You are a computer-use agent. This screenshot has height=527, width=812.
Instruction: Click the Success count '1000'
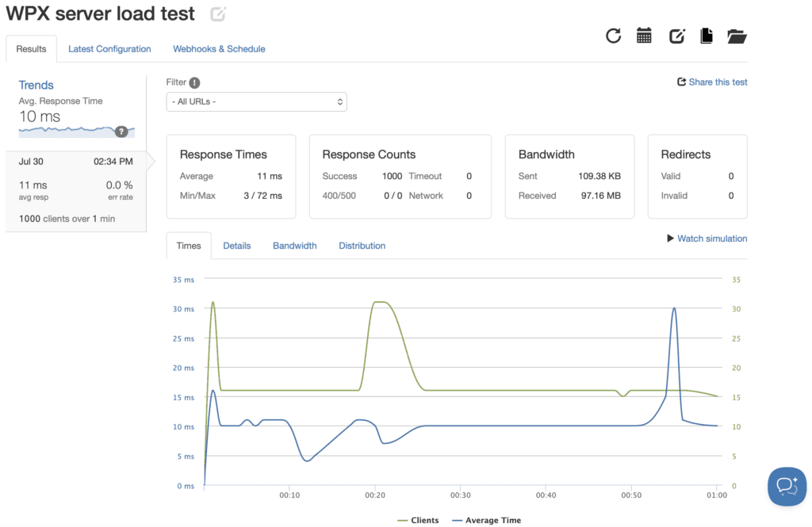click(x=392, y=176)
